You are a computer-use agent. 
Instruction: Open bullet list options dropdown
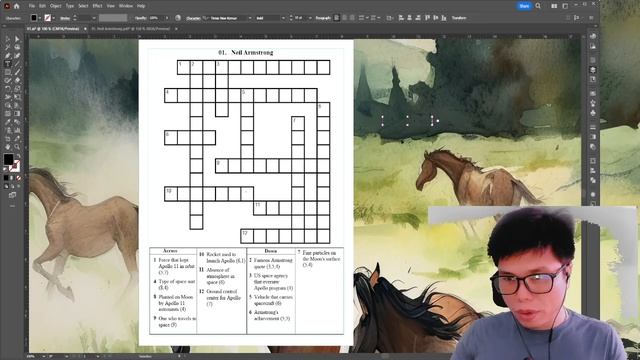click(367, 18)
